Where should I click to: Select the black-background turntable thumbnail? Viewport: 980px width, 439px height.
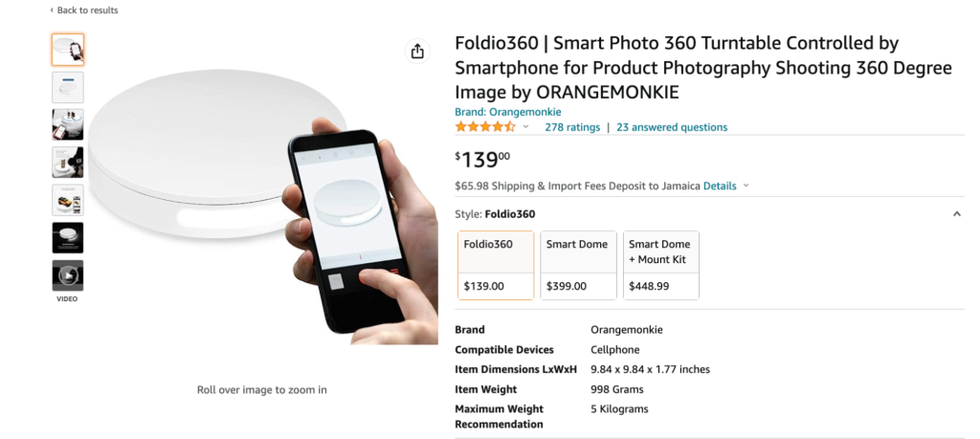pos(67,237)
